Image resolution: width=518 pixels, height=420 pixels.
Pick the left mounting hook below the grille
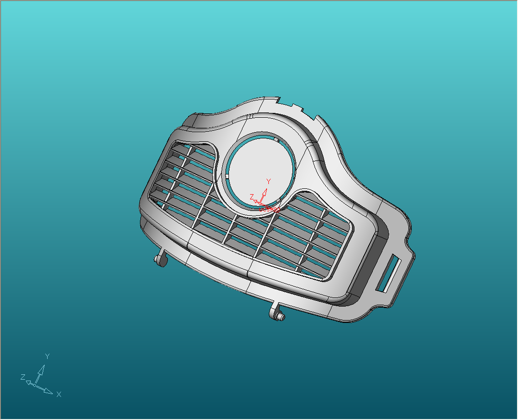pyautogui.click(x=161, y=259)
